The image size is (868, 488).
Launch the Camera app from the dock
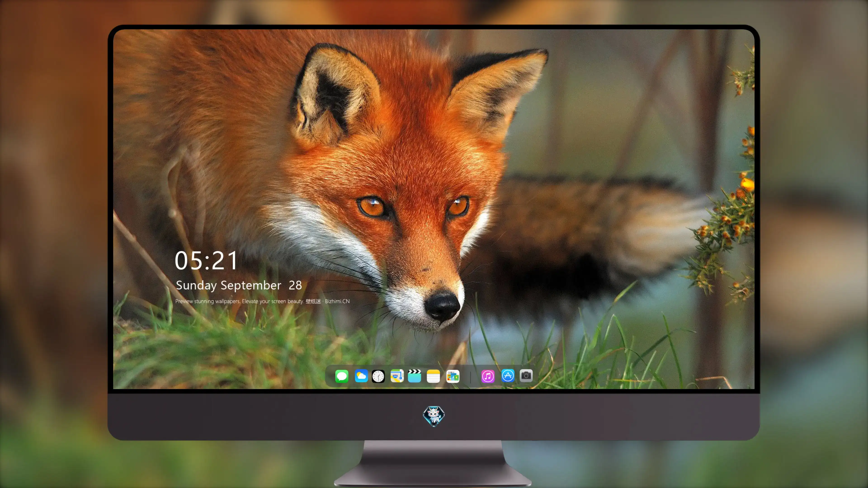point(526,376)
